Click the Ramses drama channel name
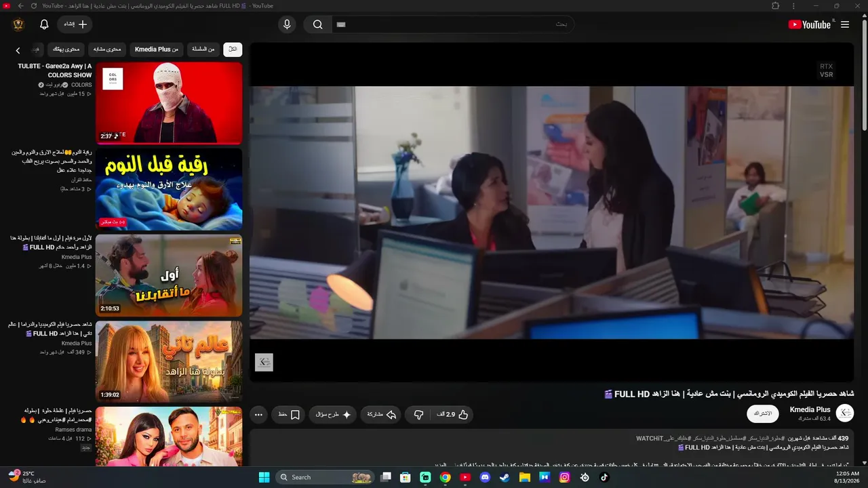 coord(74,430)
